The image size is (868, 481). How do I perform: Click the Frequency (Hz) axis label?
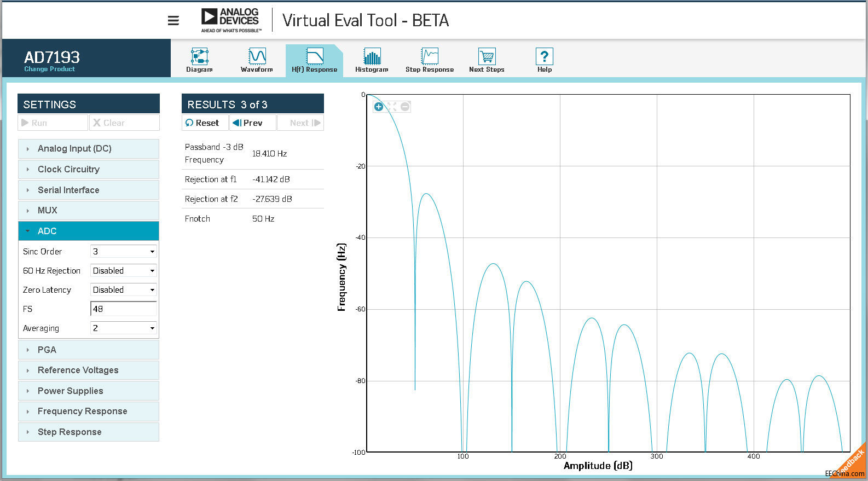(342, 277)
